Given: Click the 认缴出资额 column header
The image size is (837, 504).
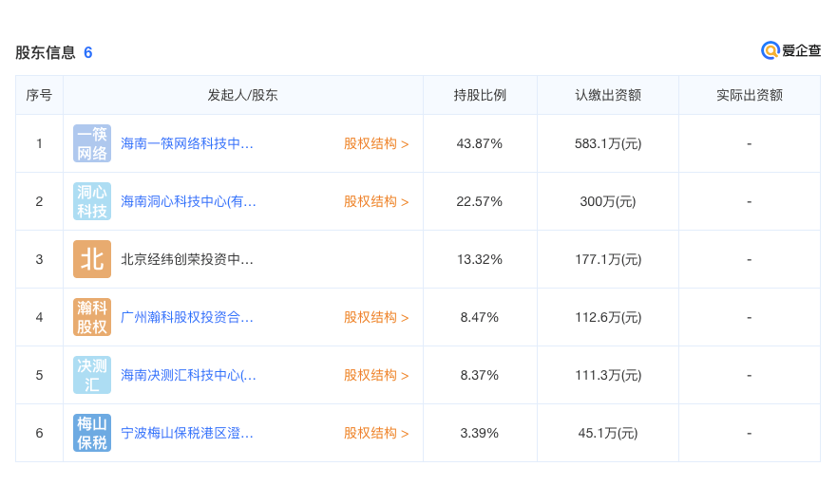Looking at the screenshot, I should 608,95.
